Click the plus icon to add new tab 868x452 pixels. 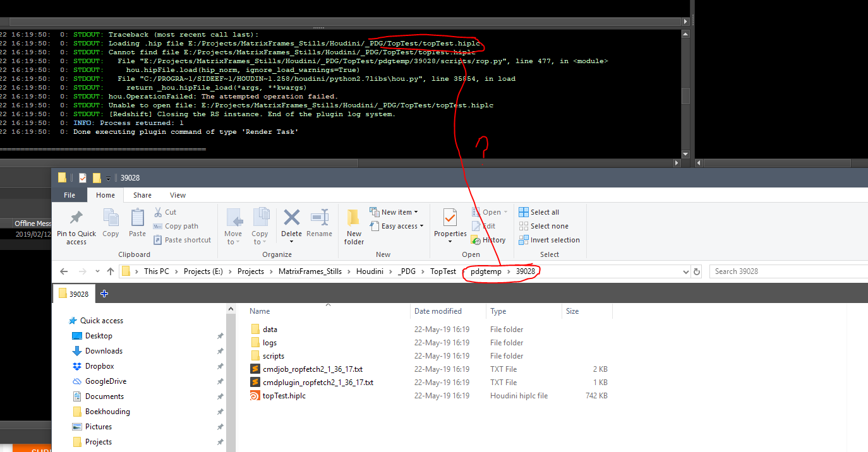coord(104,294)
